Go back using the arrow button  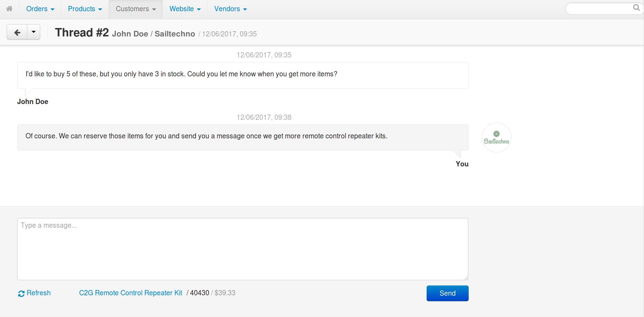click(17, 32)
